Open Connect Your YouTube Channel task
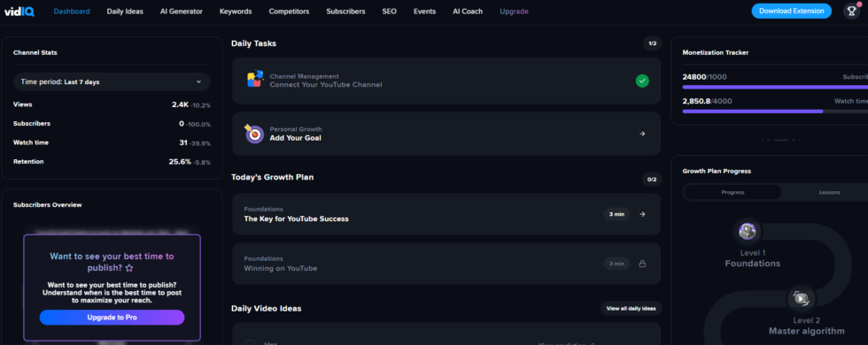The height and width of the screenshot is (345, 868). pyautogui.click(x=446, y=80)
